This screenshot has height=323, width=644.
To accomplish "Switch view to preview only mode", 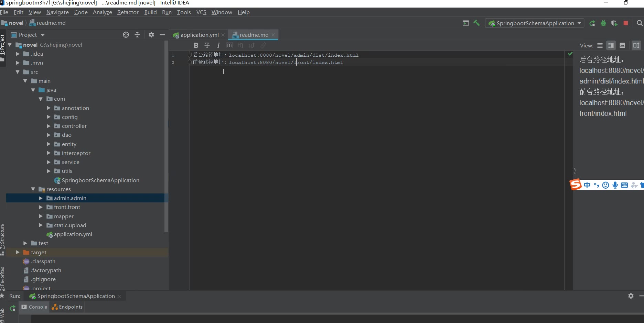I will pyautogui.click(x=622, y=45).
